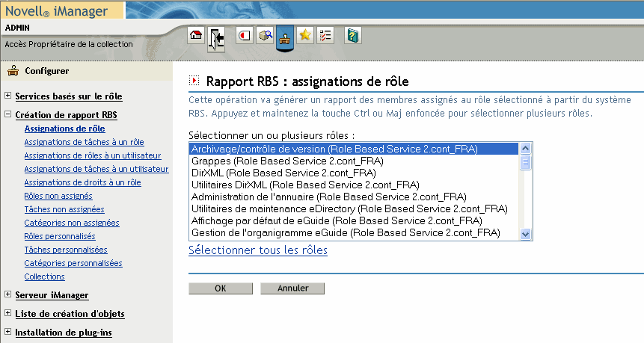This screenshot has height=343, width=644.
Task: Click Sélectionner tous les rôles link
Action: tap(258, 250)
